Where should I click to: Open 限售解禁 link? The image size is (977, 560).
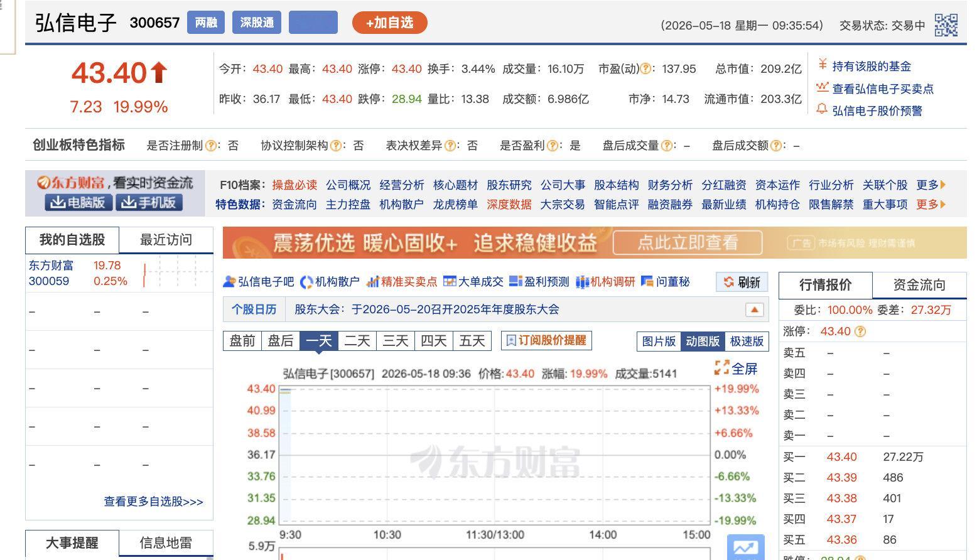coord(831,205)
